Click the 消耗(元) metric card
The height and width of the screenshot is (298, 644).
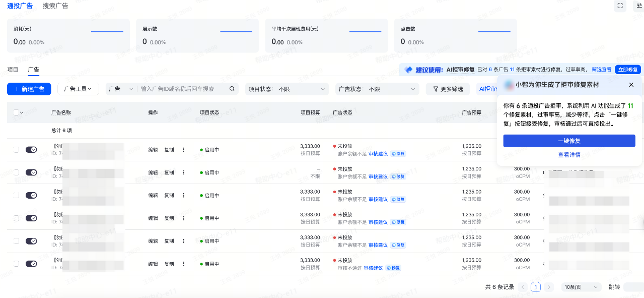68,36
